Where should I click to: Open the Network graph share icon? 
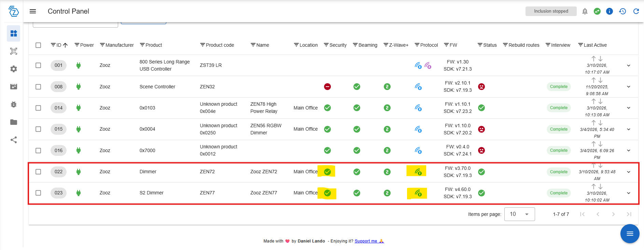tap(14, 140)
